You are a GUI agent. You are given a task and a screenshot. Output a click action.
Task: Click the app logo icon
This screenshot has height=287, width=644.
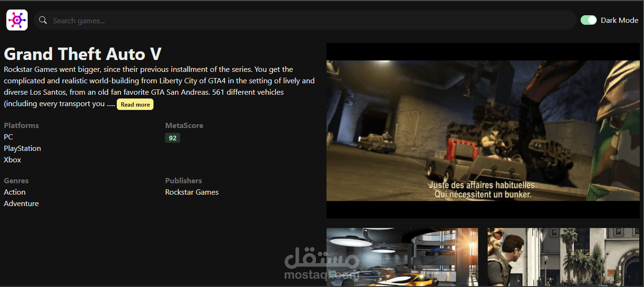[x=17, y=20]
